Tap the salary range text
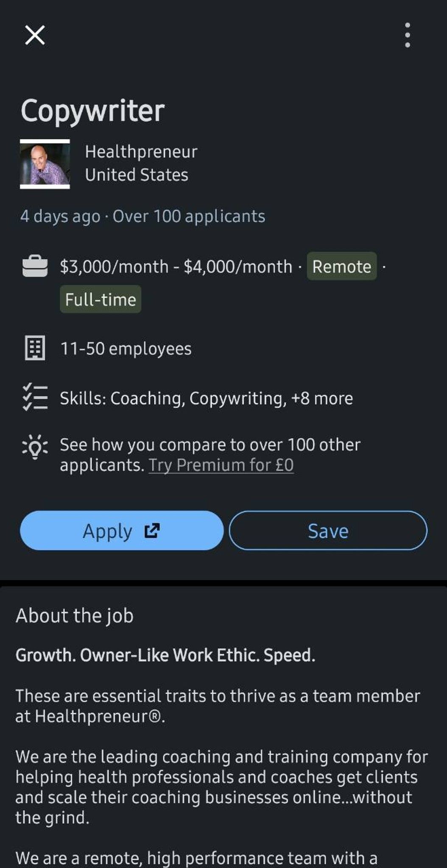Screen dimensions: 447x868 point(176,267)
